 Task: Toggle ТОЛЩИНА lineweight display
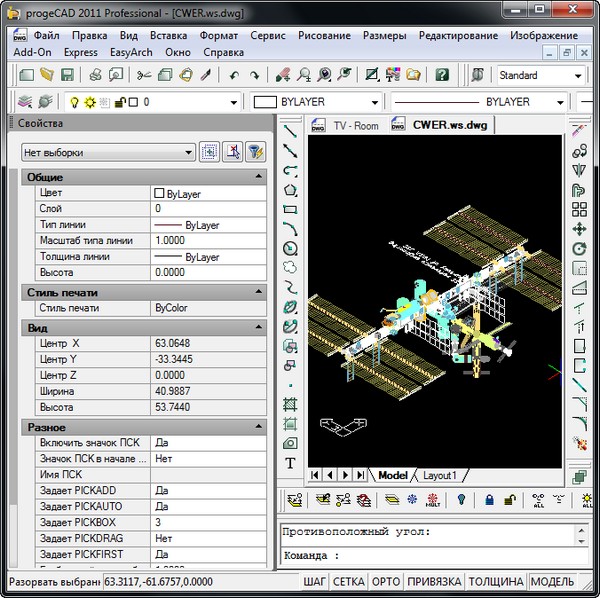click(x=496, y=582)
